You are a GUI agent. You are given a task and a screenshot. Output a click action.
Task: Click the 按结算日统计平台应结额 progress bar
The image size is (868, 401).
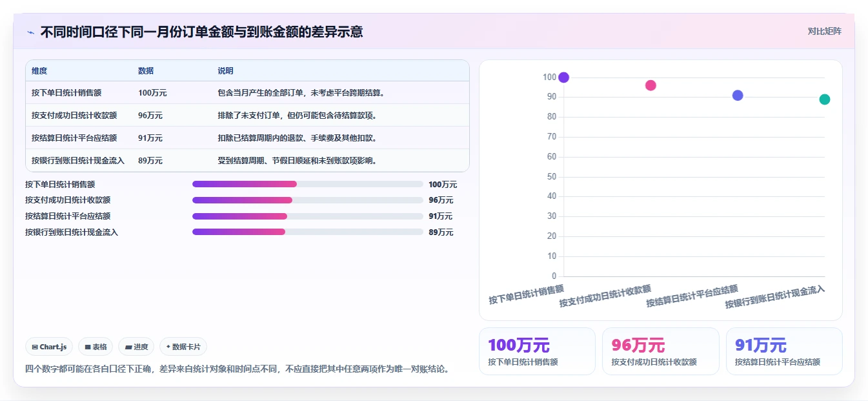coord(307,216)
